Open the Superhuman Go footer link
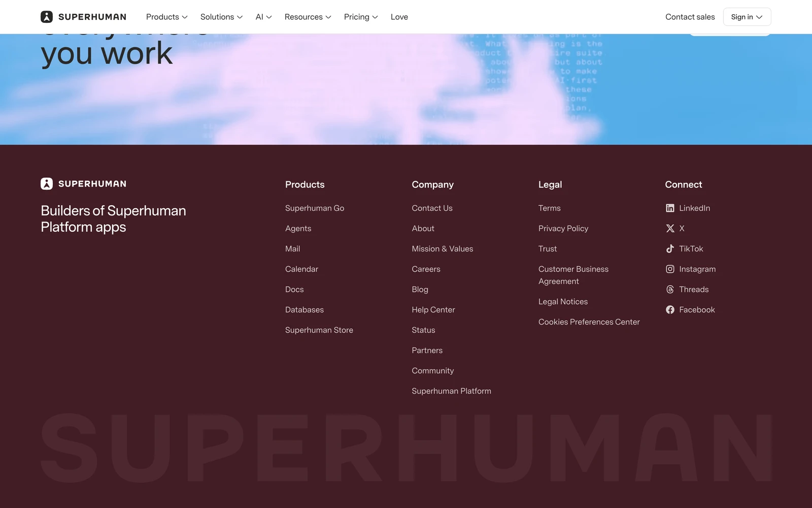The image size is (812, 508). [315, 208]
